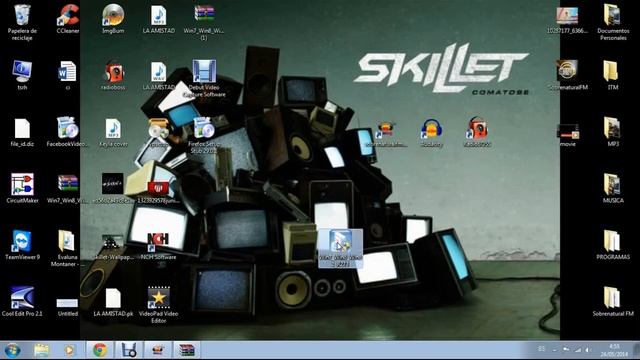Launch the radioboss shortcut
Screen dimensions: 640x360
[113, 75]
